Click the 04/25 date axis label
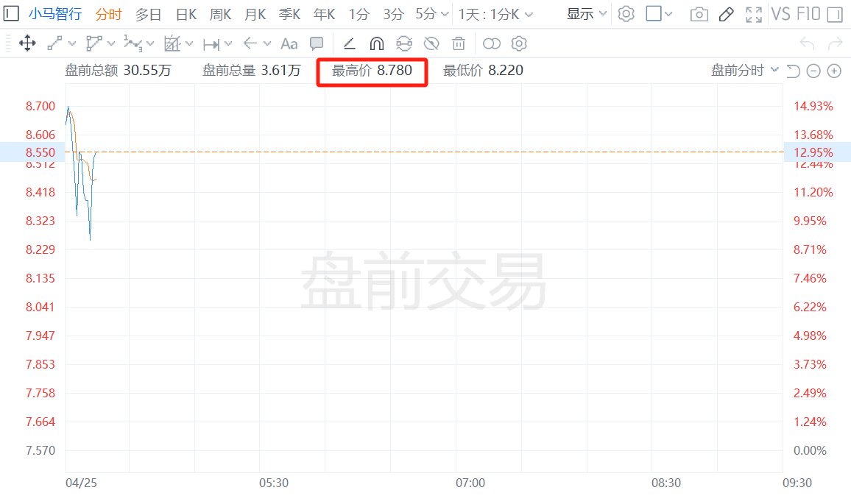 click(x=82, y=483)
